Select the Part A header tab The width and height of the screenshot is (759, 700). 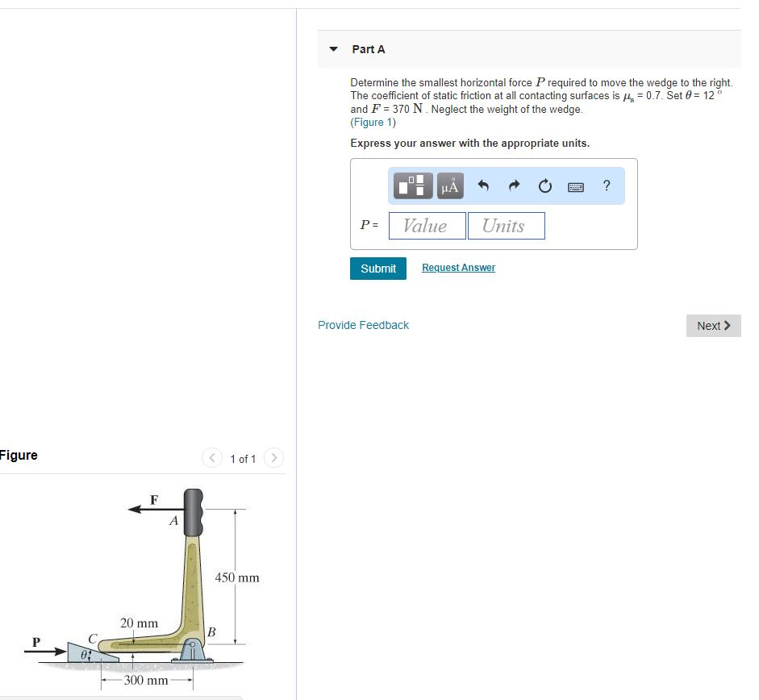point(368,49)
